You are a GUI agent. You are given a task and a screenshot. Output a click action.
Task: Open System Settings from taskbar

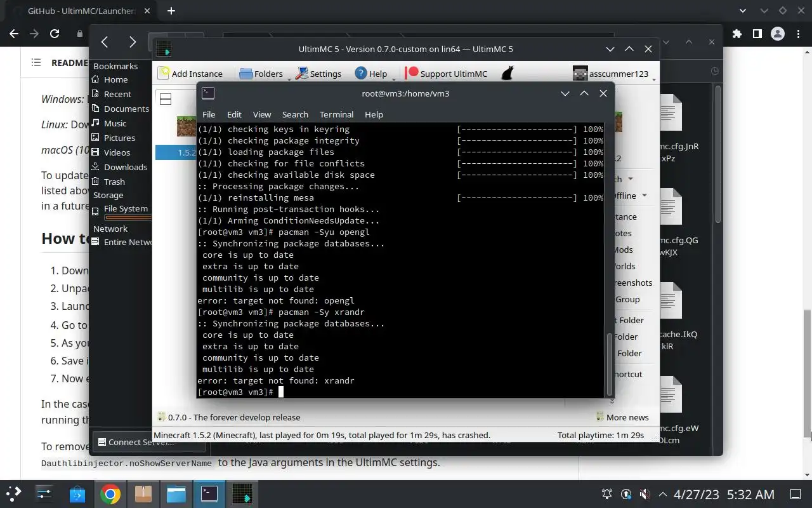pyautogui.click(x=44, y=493)
